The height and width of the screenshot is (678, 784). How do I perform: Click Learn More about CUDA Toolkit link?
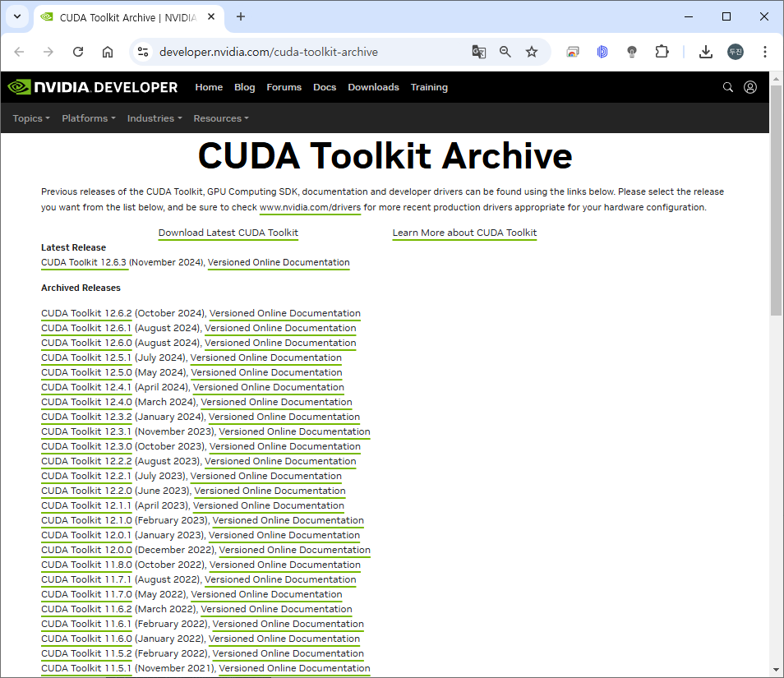click(464, 233)
